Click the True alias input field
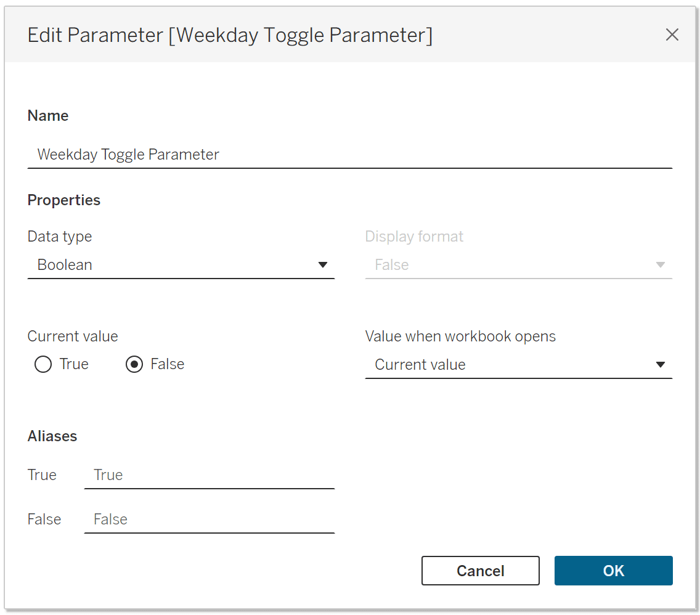 coord(210,475)
